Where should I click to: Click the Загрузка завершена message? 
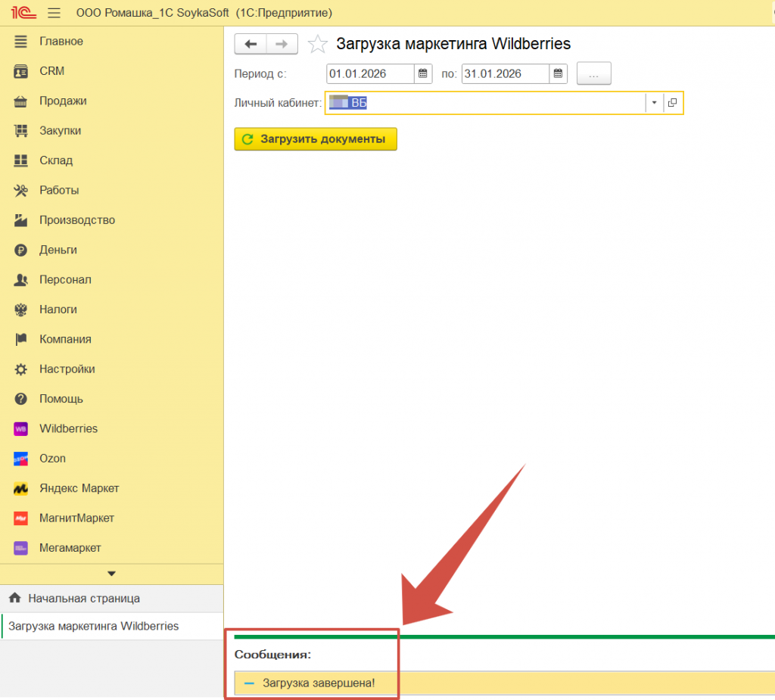click(319, 683)
